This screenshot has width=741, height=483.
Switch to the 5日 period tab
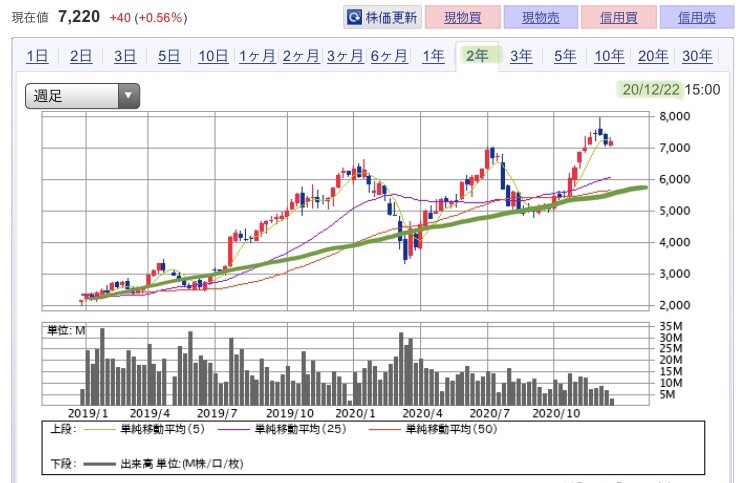coord(169,56)
